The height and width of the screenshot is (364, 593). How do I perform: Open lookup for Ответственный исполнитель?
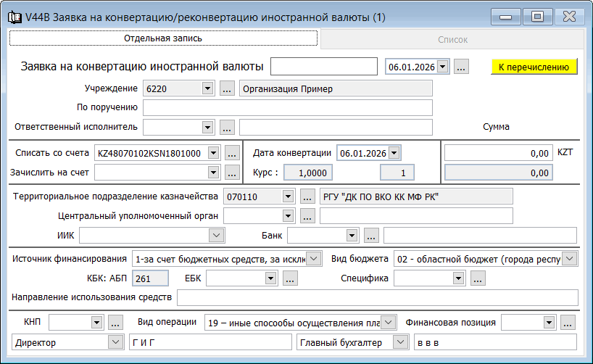[227, 128]
